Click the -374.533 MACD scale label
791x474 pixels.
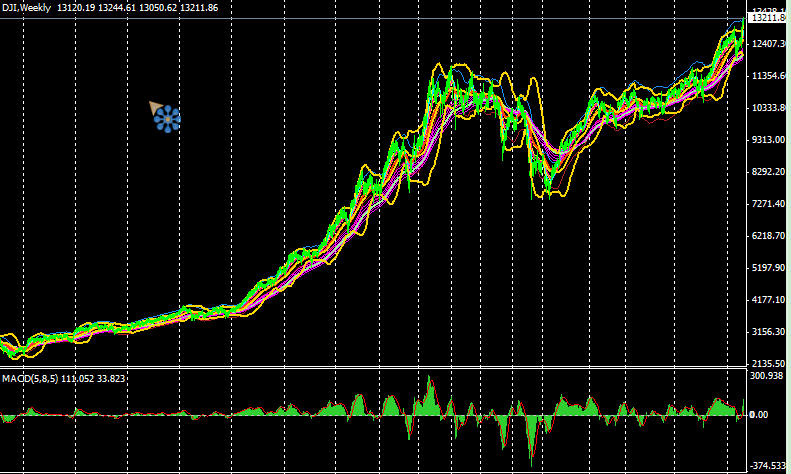[768, 465]
